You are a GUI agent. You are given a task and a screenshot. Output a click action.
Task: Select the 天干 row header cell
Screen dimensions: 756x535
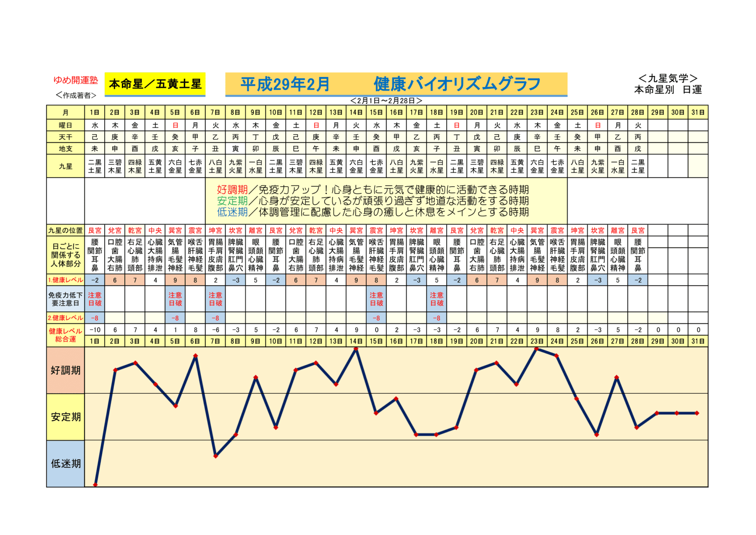point(66,137)
